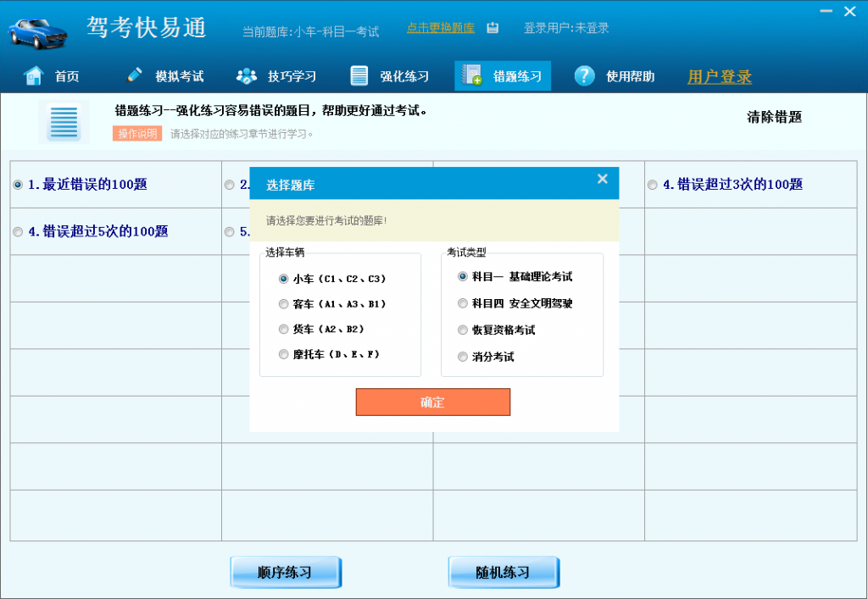This screenshot has height=599, width=868.
Task: Click the home icon beside 首页
Action: [34, 76]
